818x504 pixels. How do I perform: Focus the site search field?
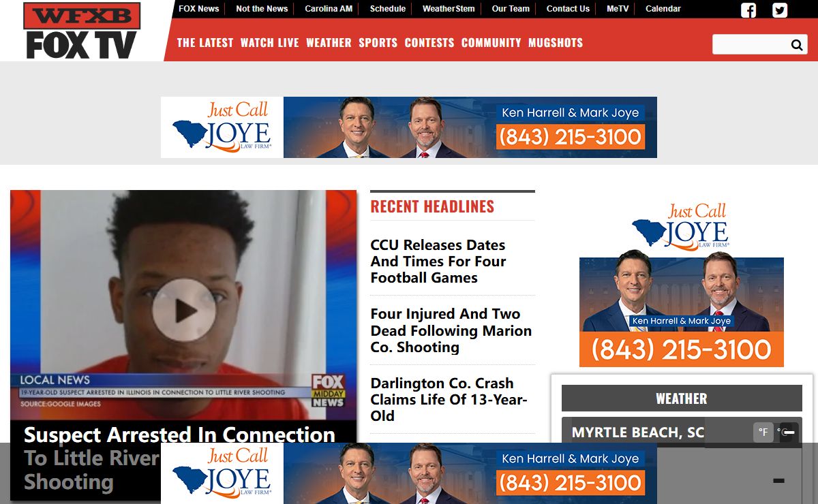(x=751, y=45)
